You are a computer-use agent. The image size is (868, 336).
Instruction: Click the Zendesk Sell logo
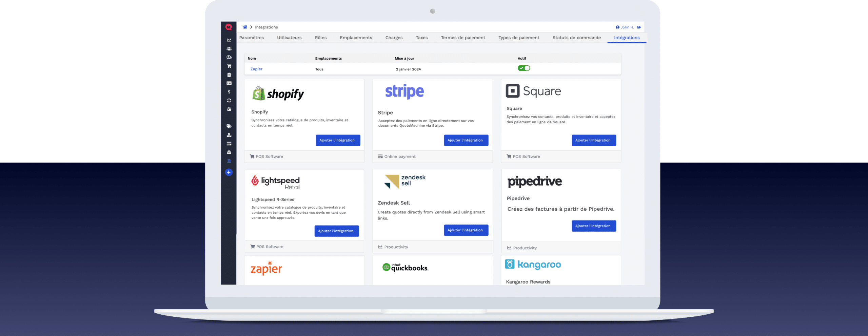[x=405, y=181]
